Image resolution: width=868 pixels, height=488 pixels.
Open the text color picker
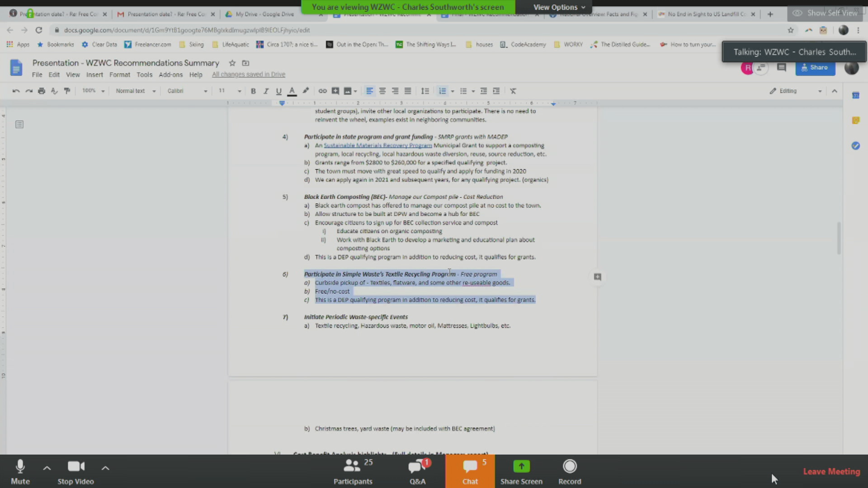click(x=292, y=91)
